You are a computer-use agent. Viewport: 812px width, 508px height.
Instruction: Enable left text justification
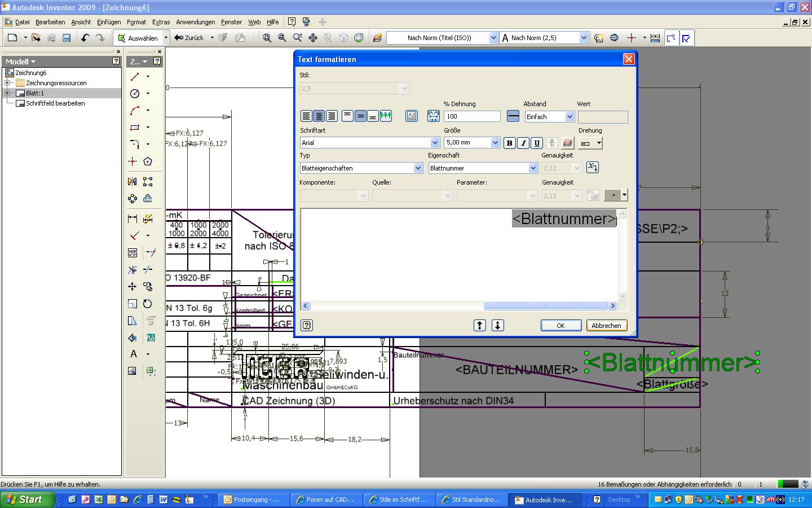pyautogui.click(x=306, y=116)
